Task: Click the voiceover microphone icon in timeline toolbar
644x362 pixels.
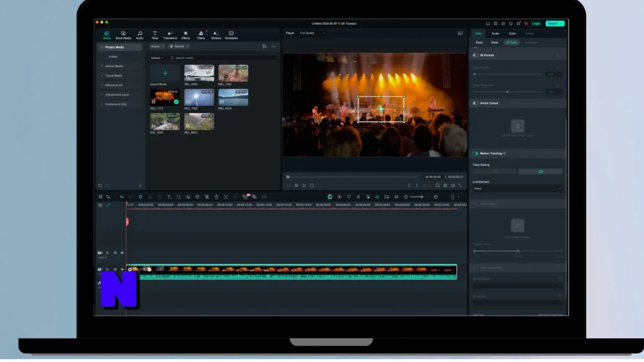Action: click(x=358, y=197)
